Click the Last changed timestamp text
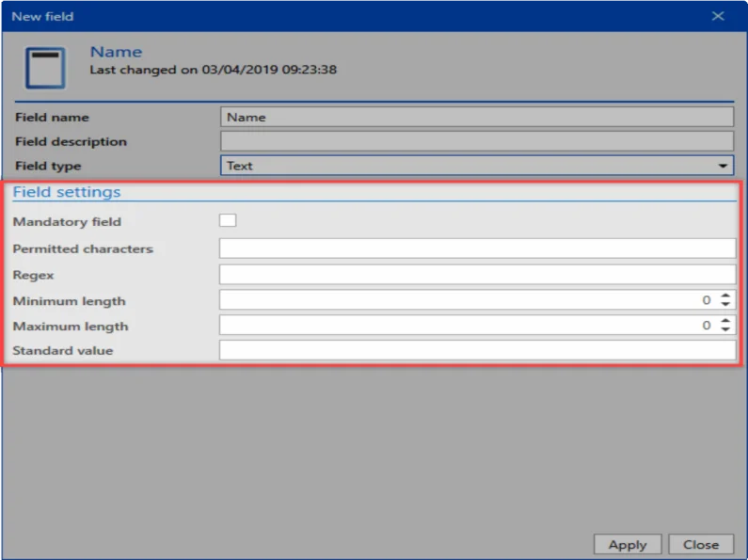Image resolution: width=748 pixels, height=560 pixels. pyautogui.click(x=214, y=70)
